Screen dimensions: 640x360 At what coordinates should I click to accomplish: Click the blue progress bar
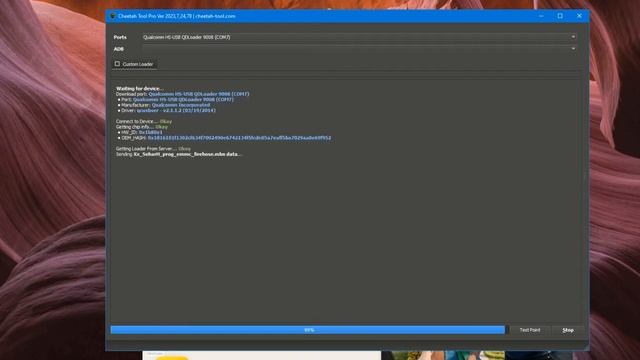pos(308,330)
